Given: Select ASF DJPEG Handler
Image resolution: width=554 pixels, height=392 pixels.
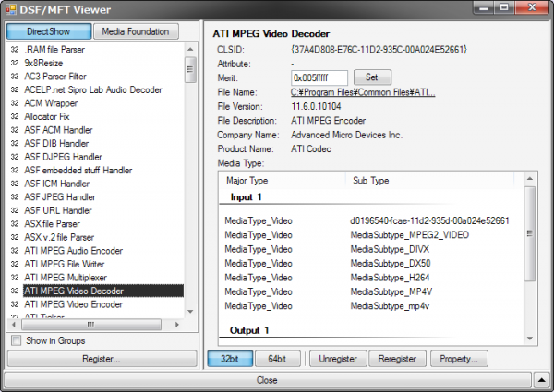Looking at the screenshot, I should 95,157.
